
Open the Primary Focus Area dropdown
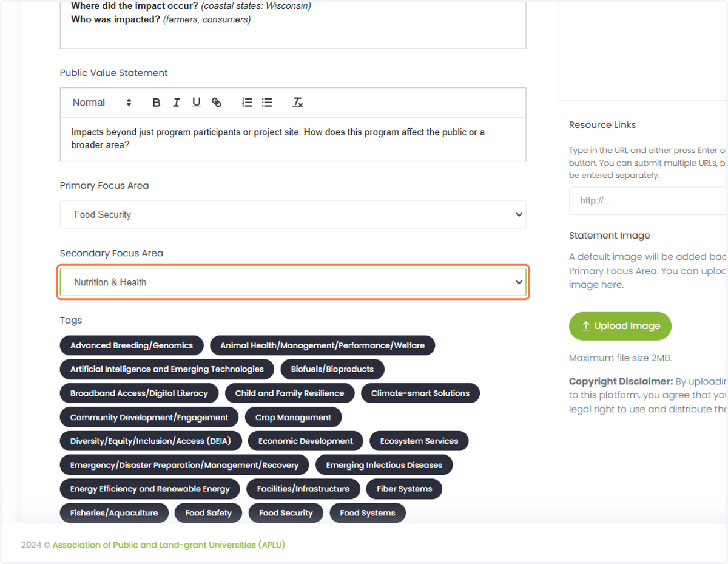[x=293, y=214]
